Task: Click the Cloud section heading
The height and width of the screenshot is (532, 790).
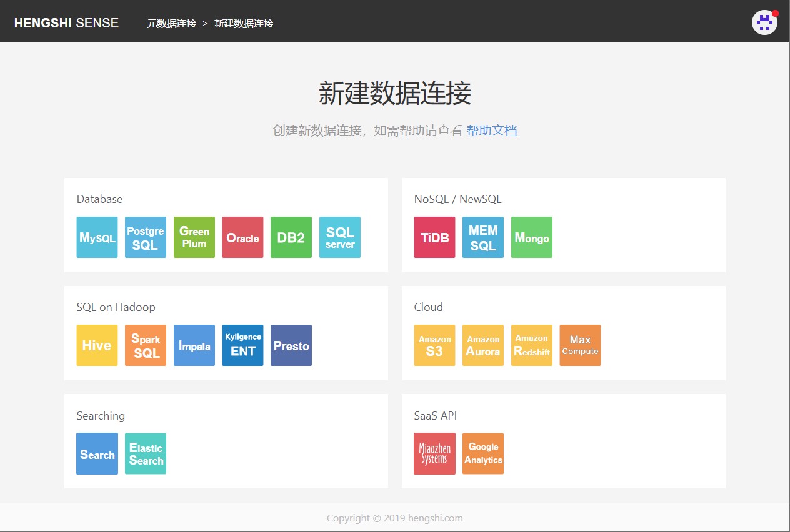Action: coord(428,307)
